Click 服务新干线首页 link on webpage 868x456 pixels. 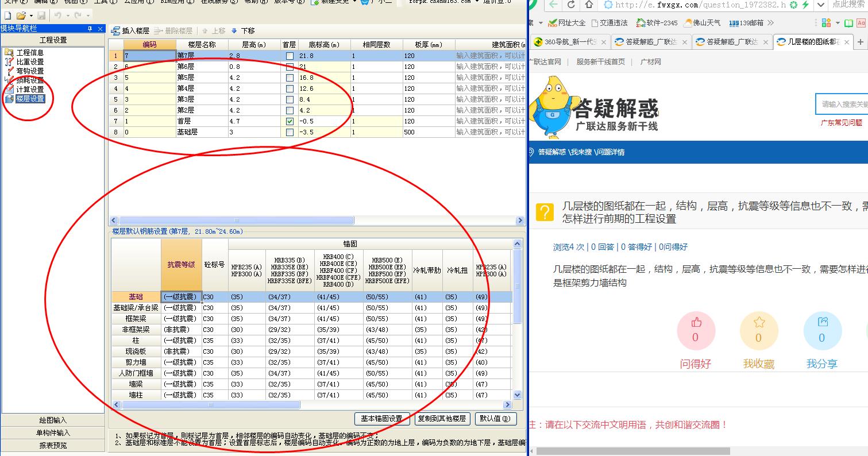pos(600,61)
